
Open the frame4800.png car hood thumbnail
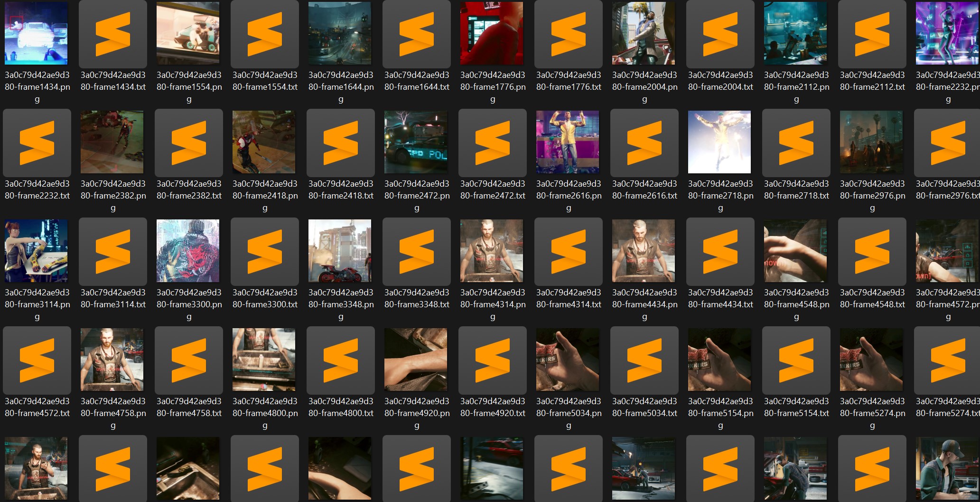tap(264, 360)
